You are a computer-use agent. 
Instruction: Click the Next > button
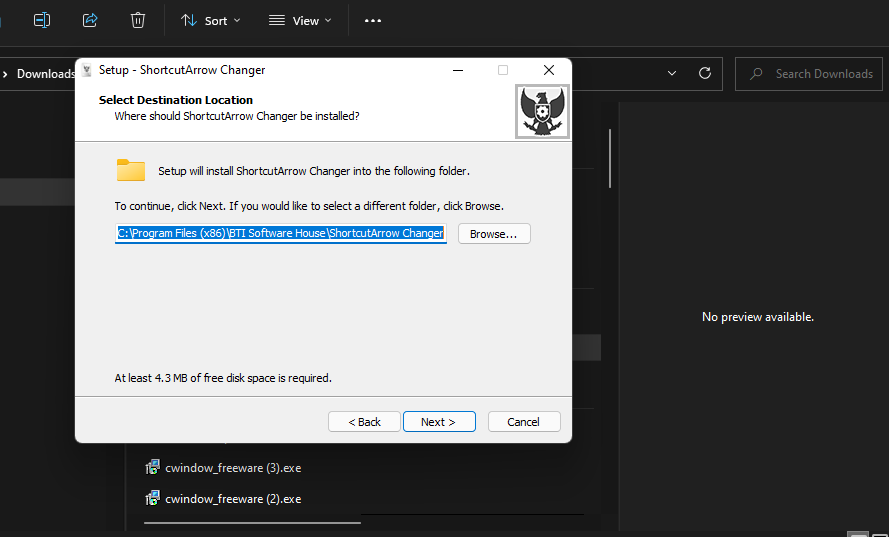pyautogui.click(x=439, y=422)
